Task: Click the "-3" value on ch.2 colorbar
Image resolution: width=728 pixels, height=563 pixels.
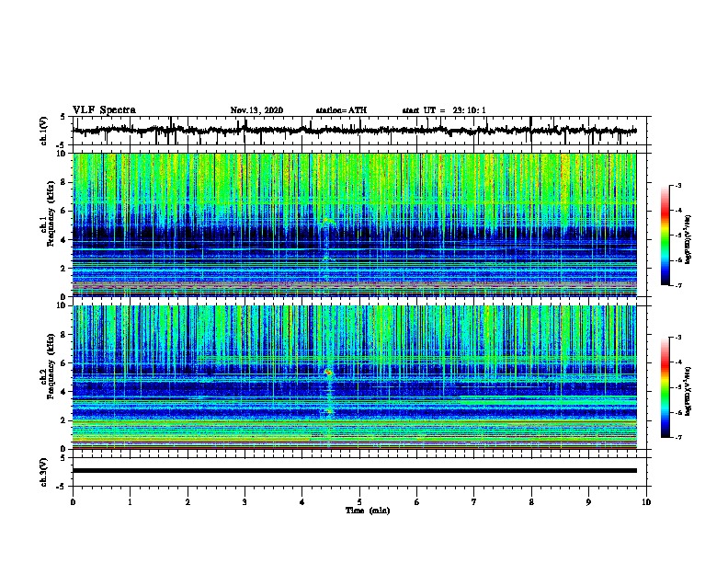Action: (677, 338)
